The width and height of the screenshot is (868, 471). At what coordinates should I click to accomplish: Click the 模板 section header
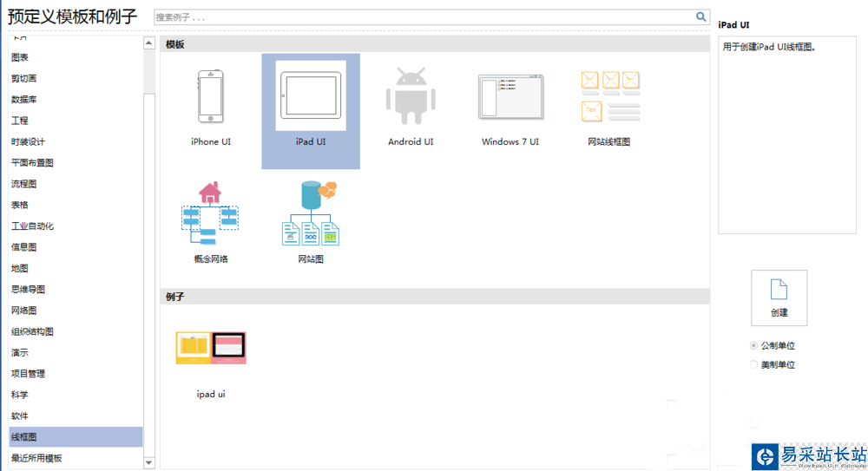[x=435, y=44]
